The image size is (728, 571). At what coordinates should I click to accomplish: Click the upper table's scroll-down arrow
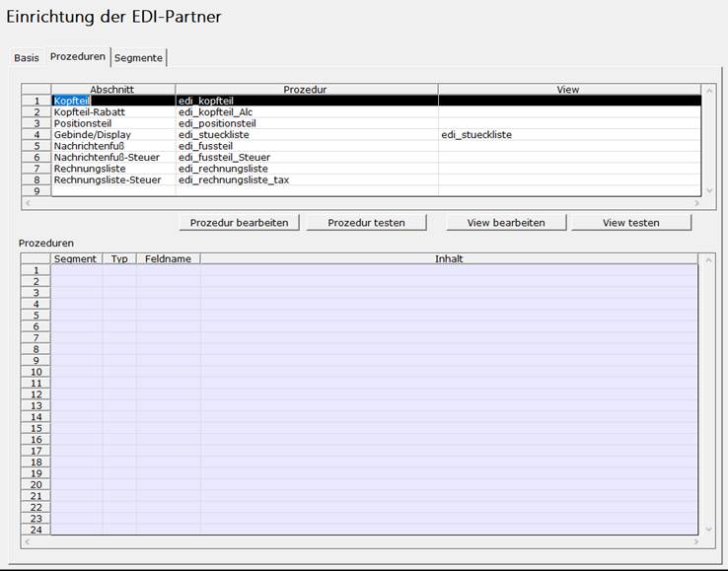(x=709, y=190)
